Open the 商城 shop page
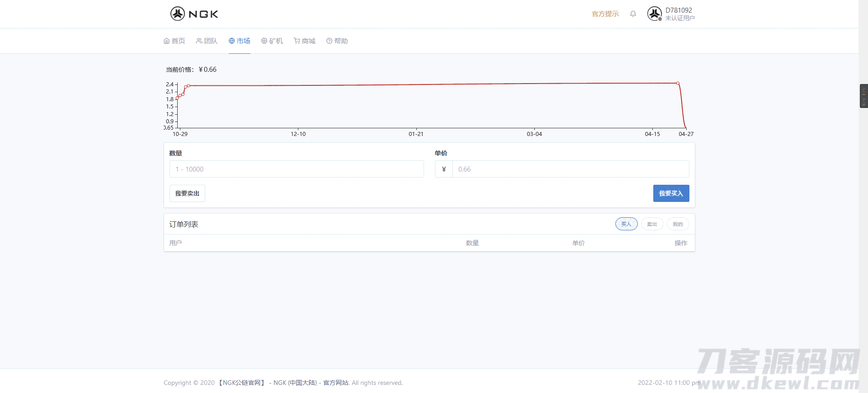This screenshot has width=868, height=393. 304,41
